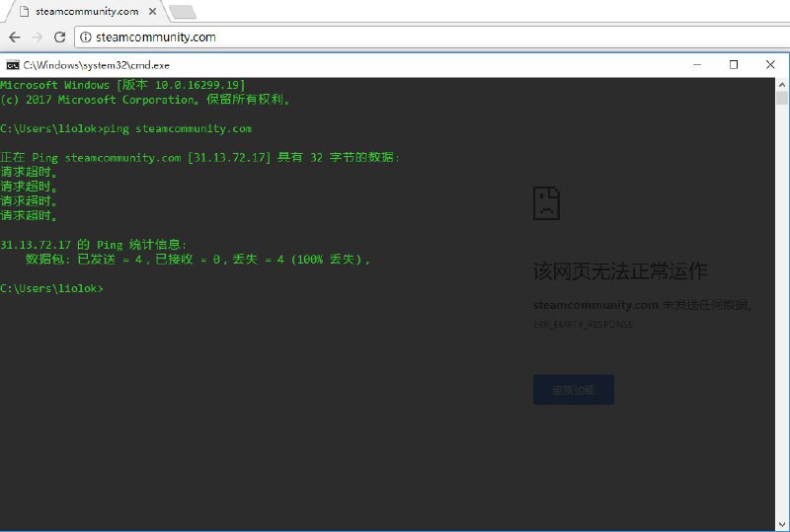The width and height of the screenshot is (790, 532).
Task: Close the steamcommunity.com tab
Action: pyautogui.click(x=153, y=11)
